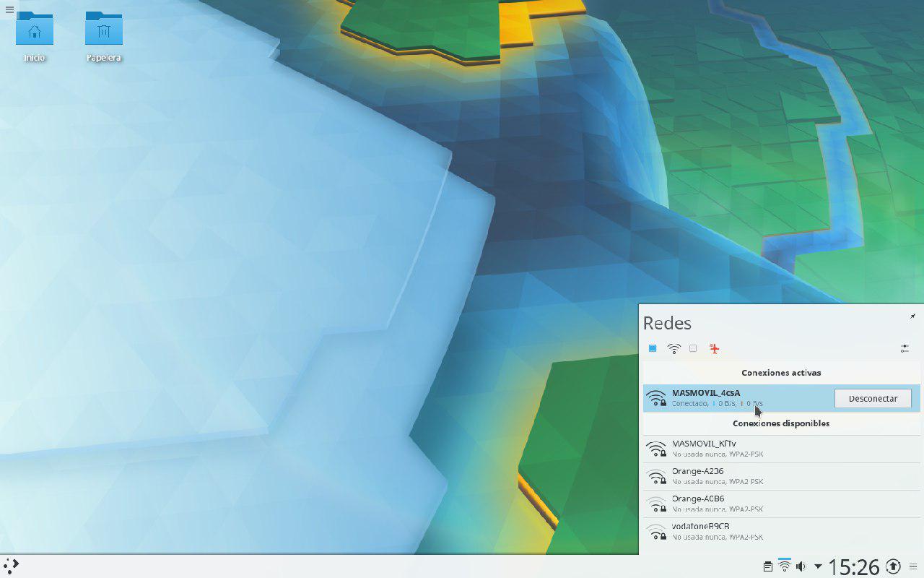The width and height of the screenshot is (924, 578).
Task: Click the Wi-Fi network tray icon
Action: point(785,566)
